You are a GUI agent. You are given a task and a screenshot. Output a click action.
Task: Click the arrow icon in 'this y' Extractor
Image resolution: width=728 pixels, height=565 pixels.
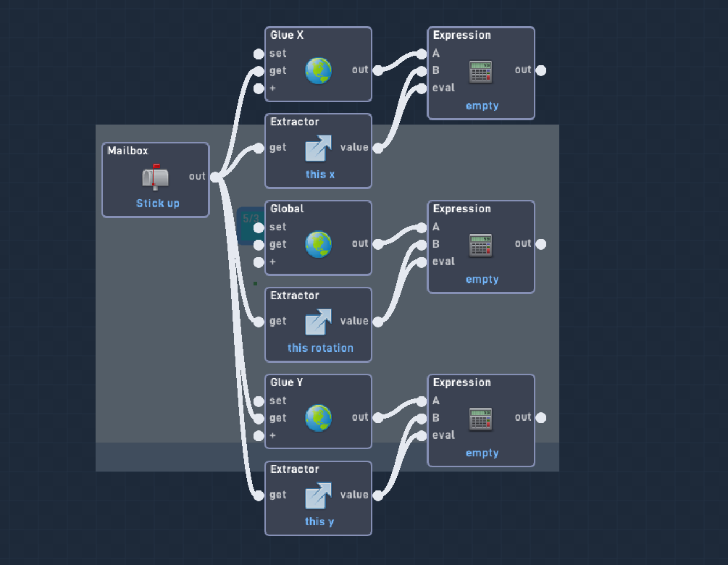(x=319, y=495)
